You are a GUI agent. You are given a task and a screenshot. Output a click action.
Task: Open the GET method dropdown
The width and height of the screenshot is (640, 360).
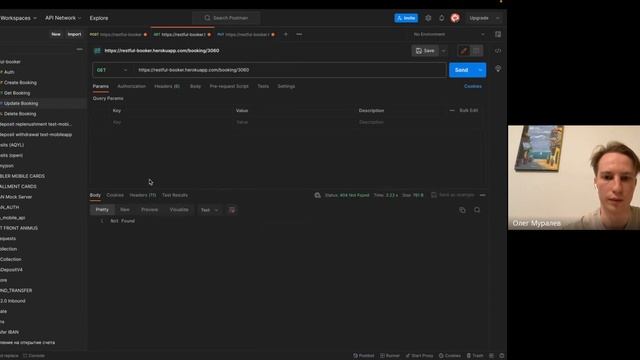[111, 70]
